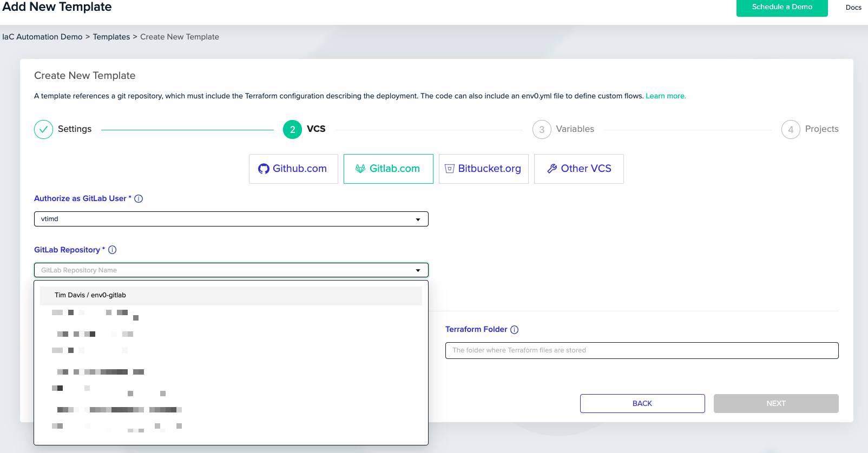The height and width of the screenshot is (453, 868).
Task: Select the Gitlab.com VCS option
Action: pos(389,169)
